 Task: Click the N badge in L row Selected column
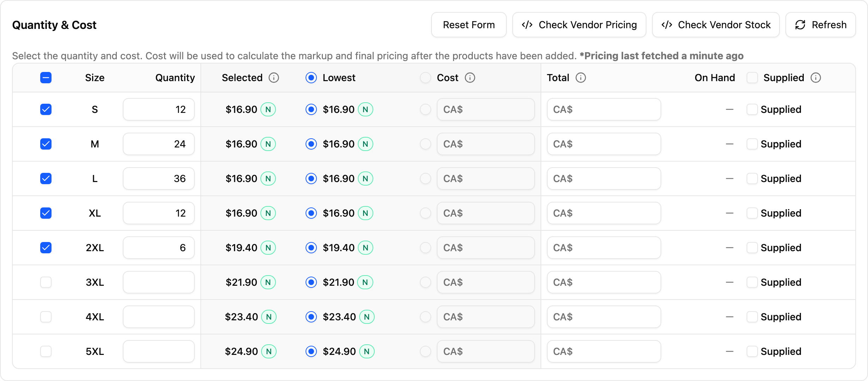(x=268, y=179)
